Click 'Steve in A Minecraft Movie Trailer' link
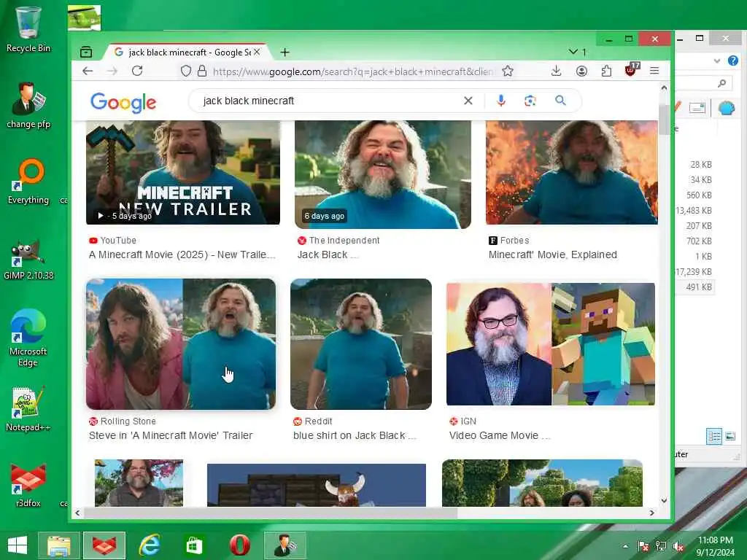Screen dimensions: 747x560 tap(171, 435)
